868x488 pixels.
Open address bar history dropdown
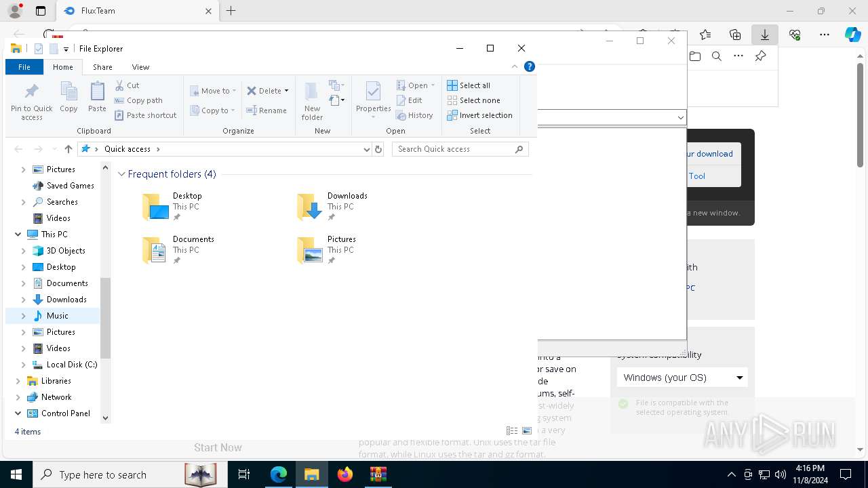pyautogui.click(x=367, y=149)
